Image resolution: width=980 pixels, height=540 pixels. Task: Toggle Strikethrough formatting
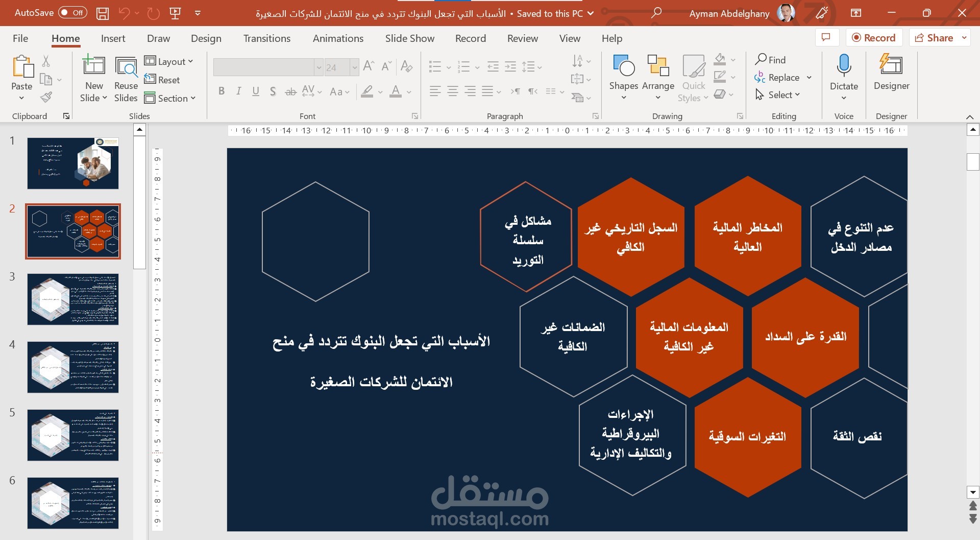[290, 92]
